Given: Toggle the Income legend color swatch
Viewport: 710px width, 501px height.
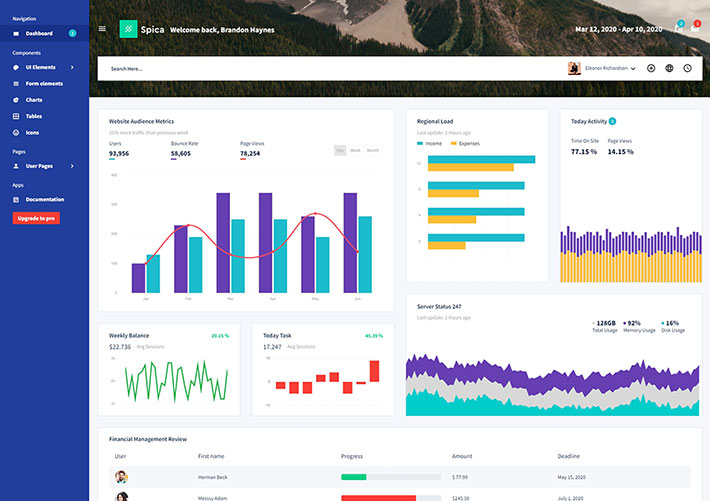Looking at the screenshot, I should coord(420,143).
